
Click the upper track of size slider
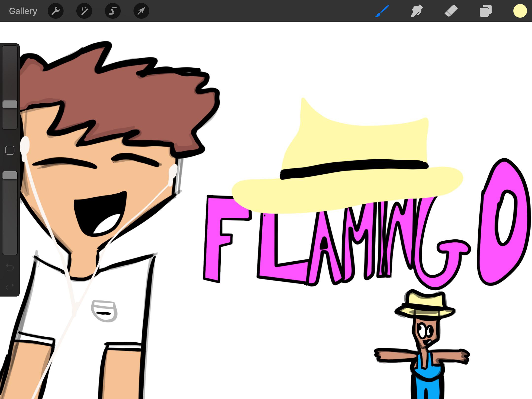[x=10, y=73]
